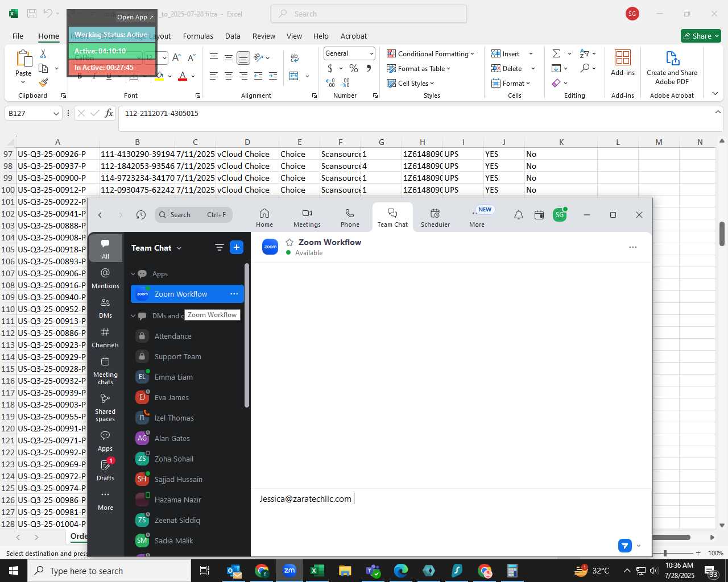Star the Zoom Workflow chat

pyautogui.click(x=289, y=242)
